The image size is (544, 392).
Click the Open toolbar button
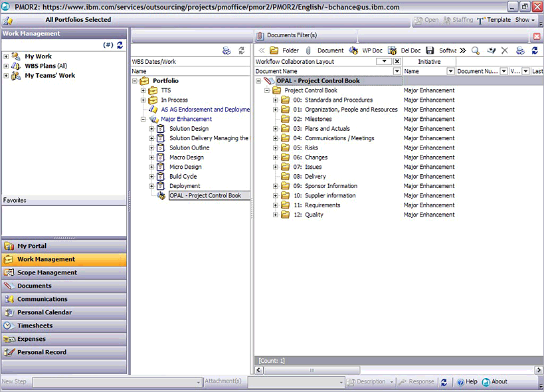point(426,20)
